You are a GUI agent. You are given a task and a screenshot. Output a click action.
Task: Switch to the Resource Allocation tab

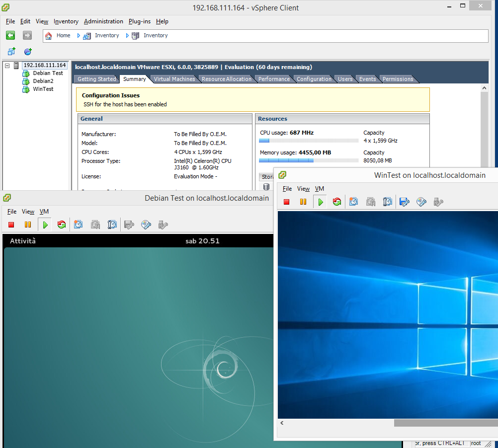point(227,79)
